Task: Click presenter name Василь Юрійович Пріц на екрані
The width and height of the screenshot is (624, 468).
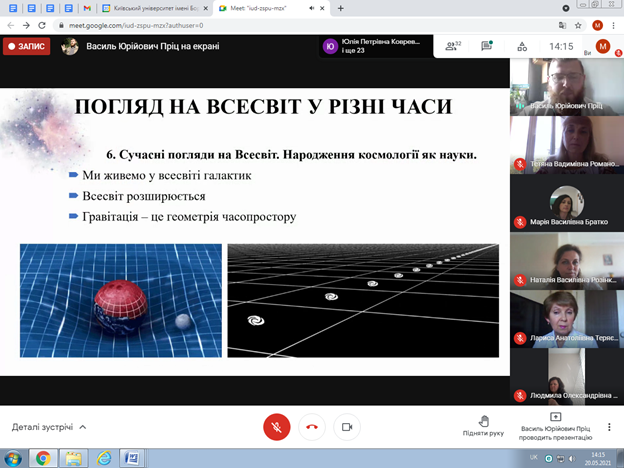Action: tap(152, 46)
